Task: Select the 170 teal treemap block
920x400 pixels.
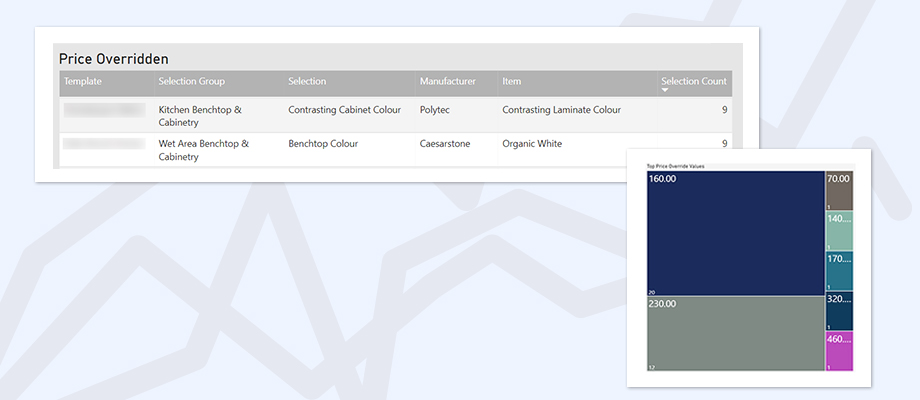Action: pos(840,271)
